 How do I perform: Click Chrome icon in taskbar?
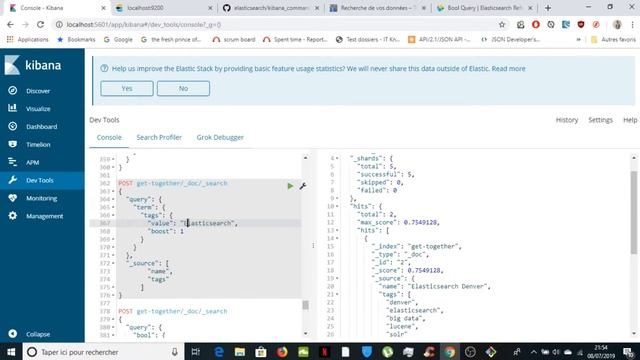pos(450,352)
